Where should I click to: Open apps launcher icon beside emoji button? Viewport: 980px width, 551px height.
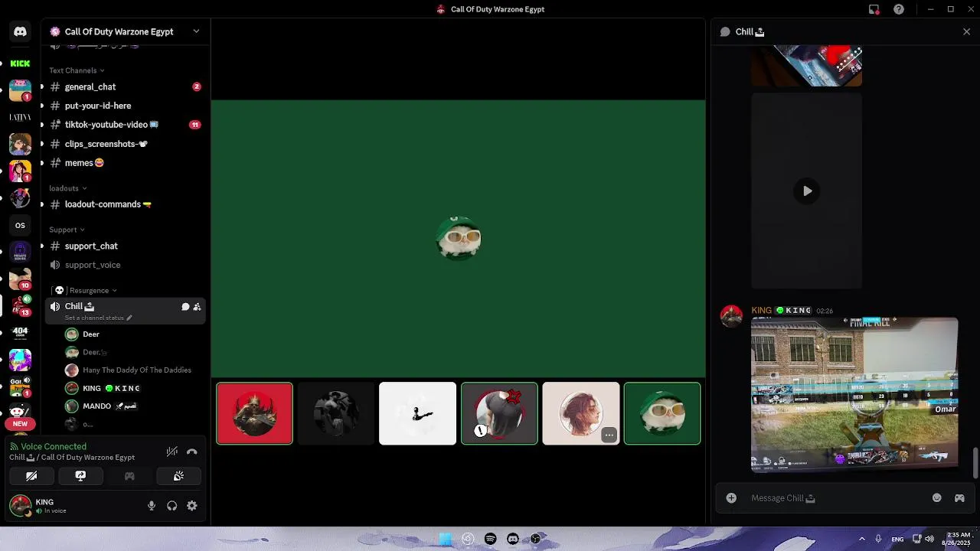959,498
